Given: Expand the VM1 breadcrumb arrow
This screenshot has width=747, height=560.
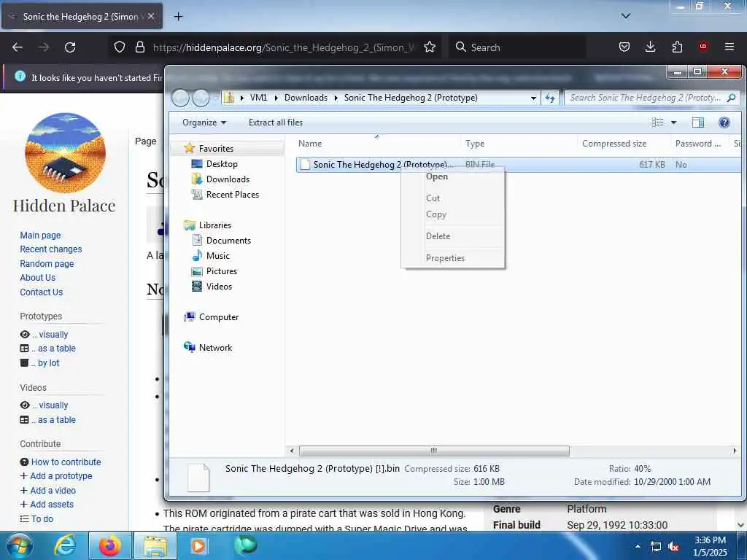Looking at the screenshot, I should 276,98.
